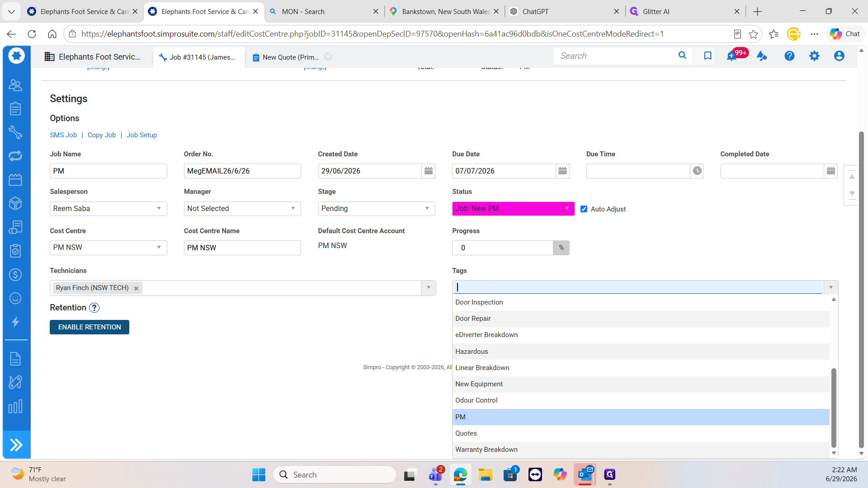Select the Hazardous tag option
Screen dimensions: 868x488
(x=641, y=352)
